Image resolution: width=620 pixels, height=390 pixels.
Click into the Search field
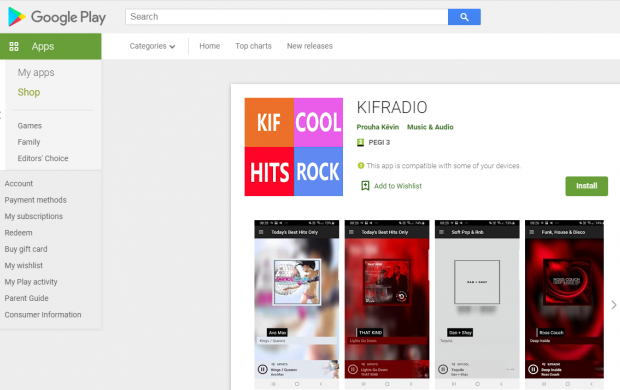[x=287, y=17]
